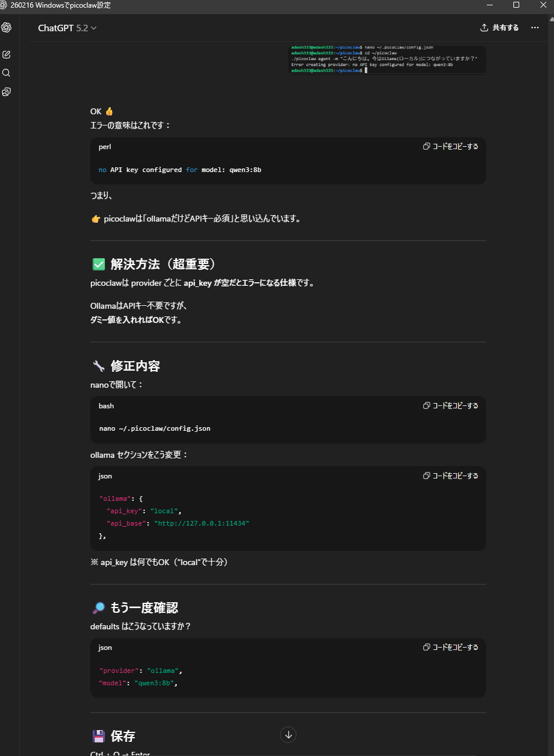Click the ChatGPT icon in the title bar
Screen dimensions: 554x756
click(x=5, y=5)
